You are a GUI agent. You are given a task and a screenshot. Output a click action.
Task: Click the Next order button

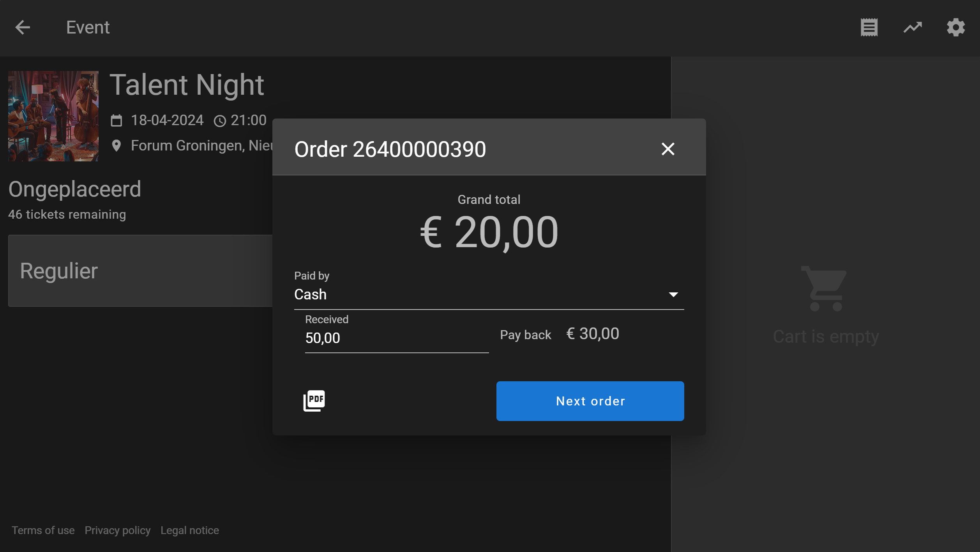(590, 401)
